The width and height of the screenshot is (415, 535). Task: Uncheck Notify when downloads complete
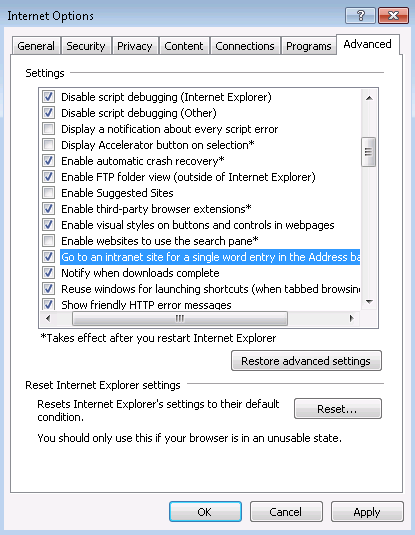pyautogui.click(x=48, y=273)
